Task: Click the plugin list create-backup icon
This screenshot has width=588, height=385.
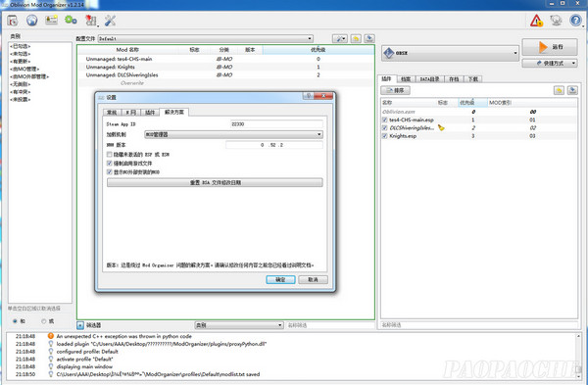Action: coord(572,90)
